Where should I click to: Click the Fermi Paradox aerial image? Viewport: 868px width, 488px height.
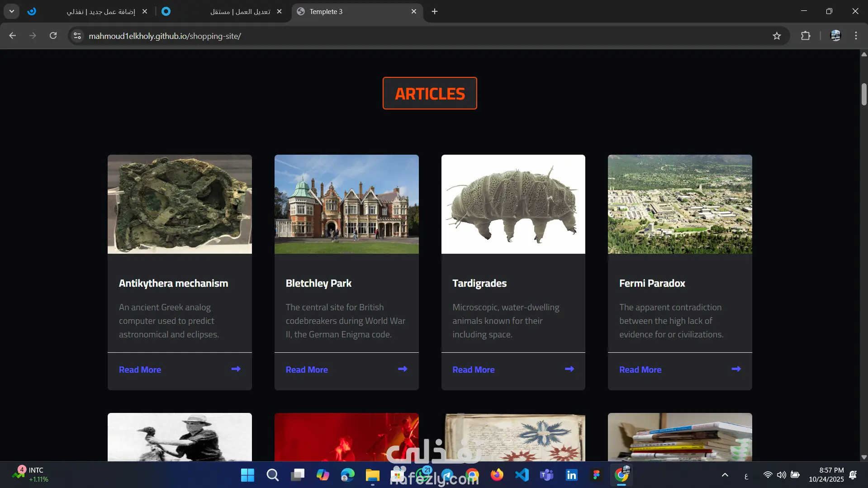680,204
